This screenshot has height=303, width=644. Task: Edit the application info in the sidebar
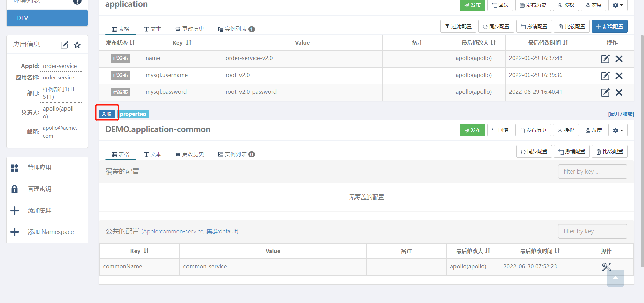point(64,45)
